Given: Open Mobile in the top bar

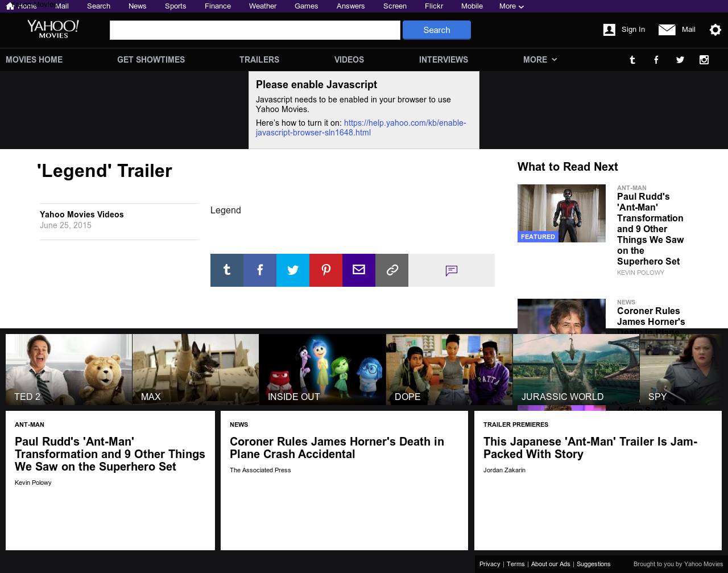Looking at the screenshot, I should tap(472, 6).
